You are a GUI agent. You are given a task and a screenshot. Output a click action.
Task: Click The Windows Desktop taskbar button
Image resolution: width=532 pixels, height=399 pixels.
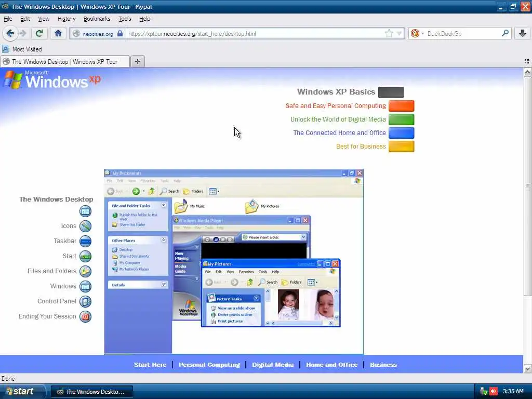pyautogui.click(x=92, y=392)
